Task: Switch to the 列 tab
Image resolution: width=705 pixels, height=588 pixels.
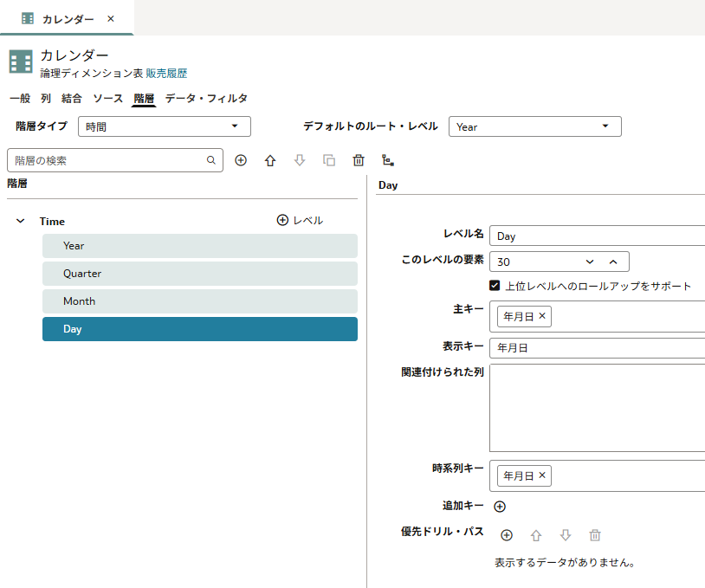Action: 46,98
